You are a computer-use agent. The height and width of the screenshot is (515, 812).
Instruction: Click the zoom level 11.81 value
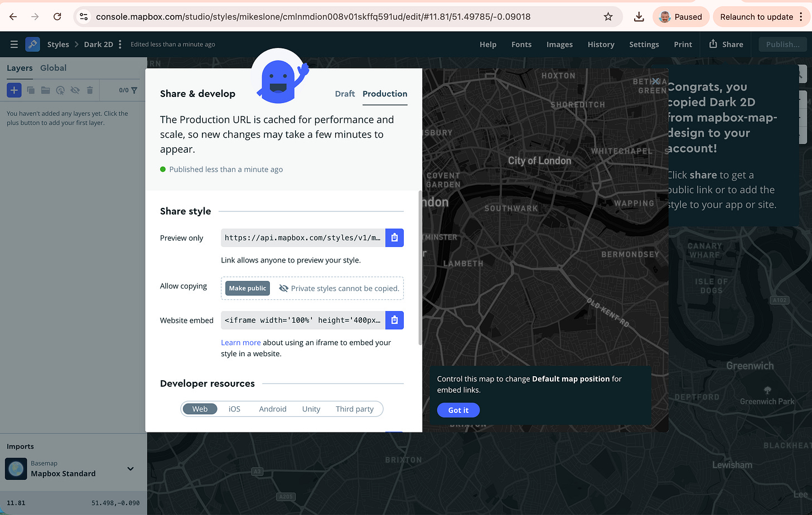(x=16, y=503)
